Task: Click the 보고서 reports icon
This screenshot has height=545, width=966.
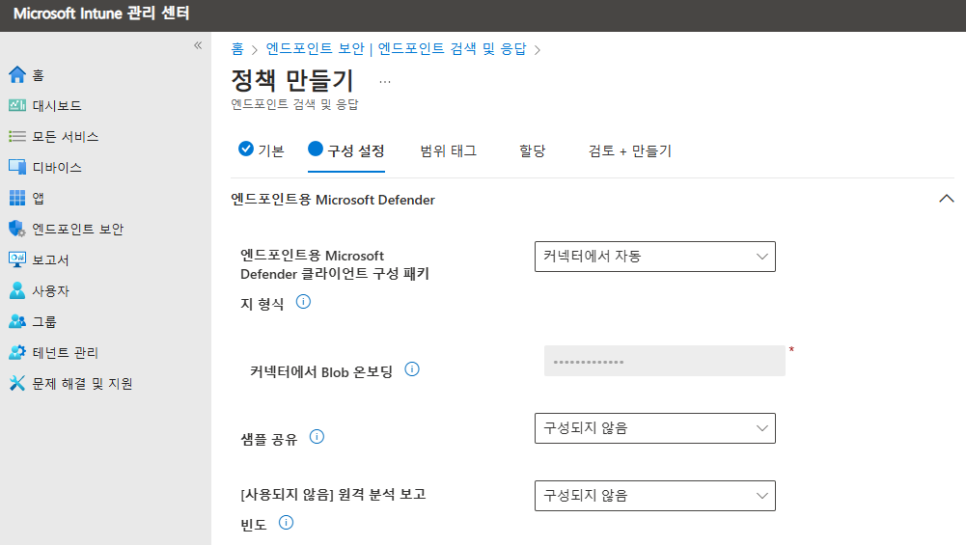Action: coord(17,259)
